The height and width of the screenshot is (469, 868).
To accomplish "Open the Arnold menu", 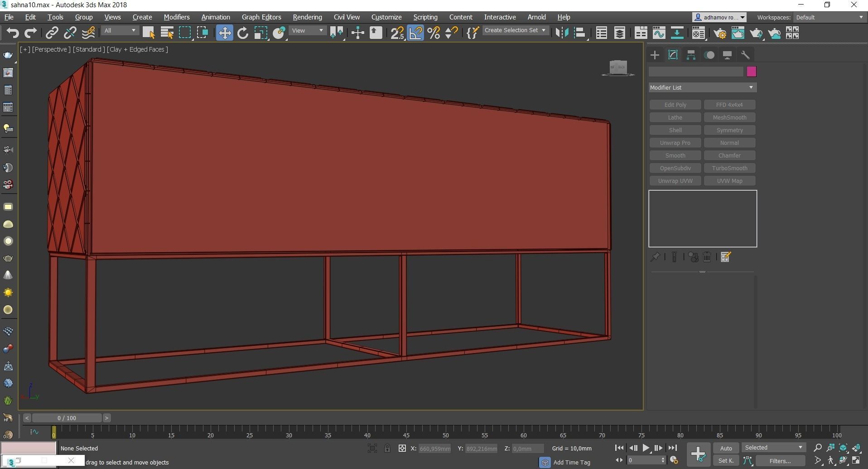I will tap(536, 17).
